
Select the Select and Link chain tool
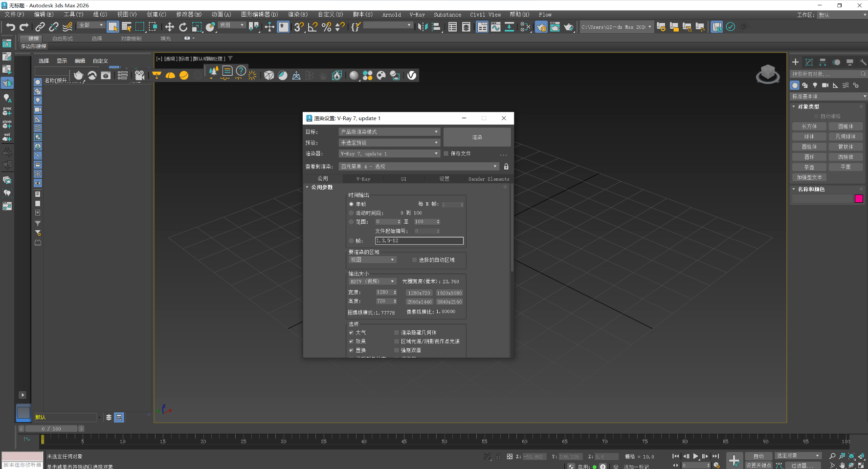pyautogui.click(x=40, y=27)
